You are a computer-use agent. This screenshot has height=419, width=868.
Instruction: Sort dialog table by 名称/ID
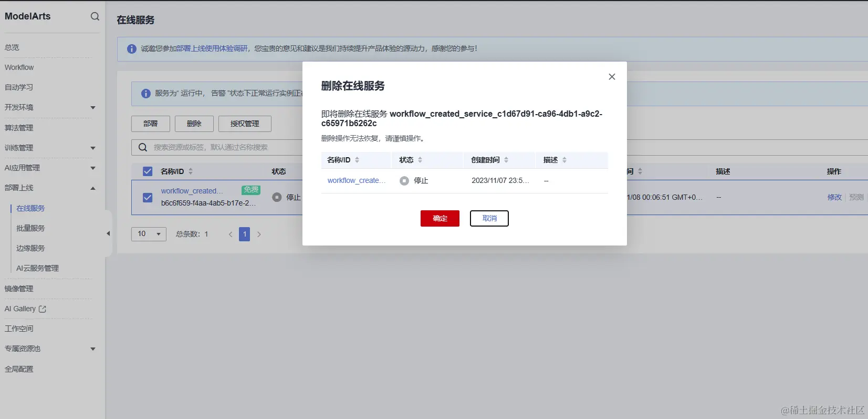[x=357, y=160]
